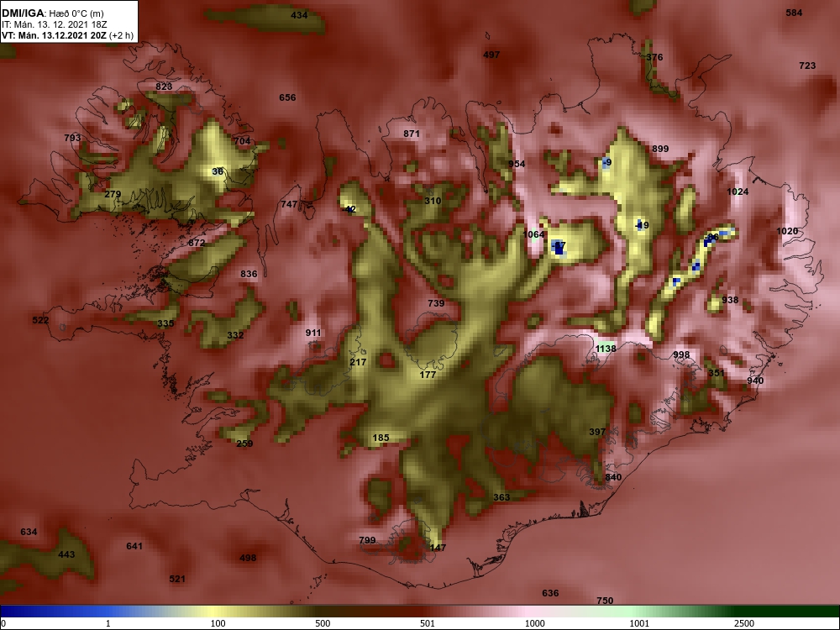Click the map value 641

tap(134, 547)
